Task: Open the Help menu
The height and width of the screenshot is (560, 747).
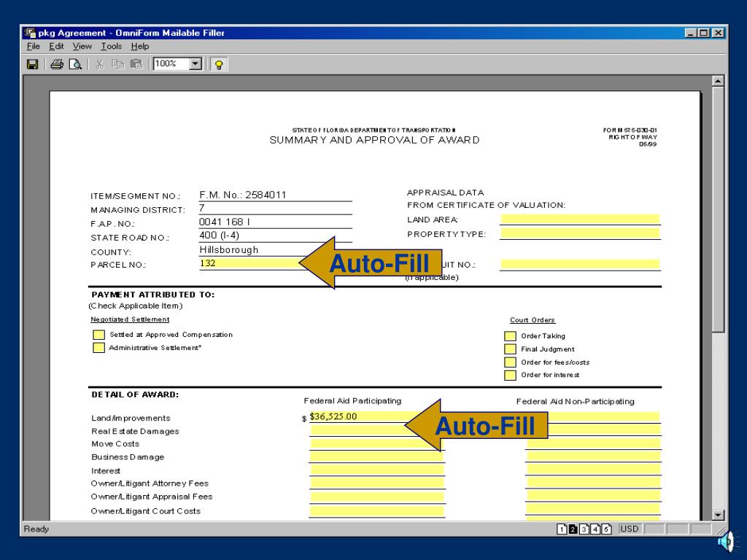Action: [x=140, y=46]
